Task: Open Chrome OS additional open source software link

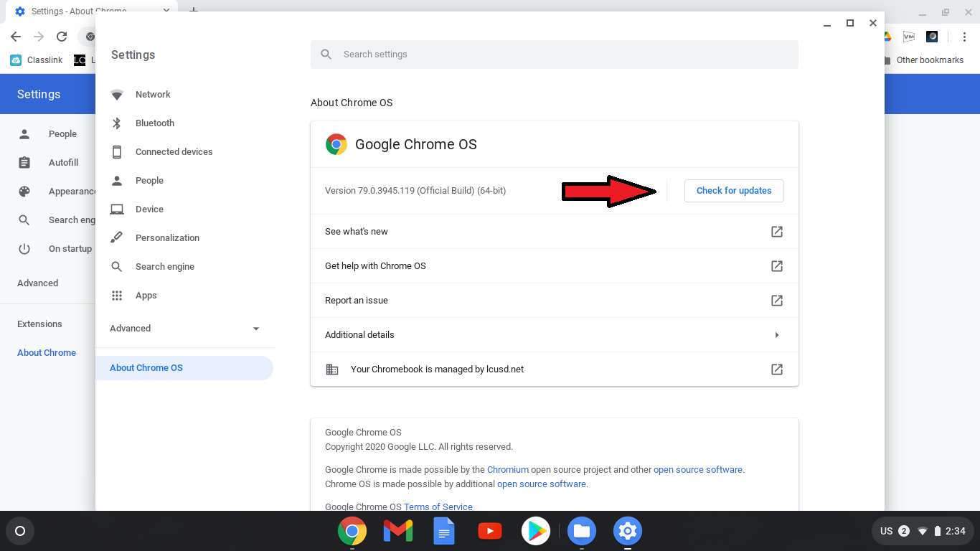Action: click(x=542, y=484)
